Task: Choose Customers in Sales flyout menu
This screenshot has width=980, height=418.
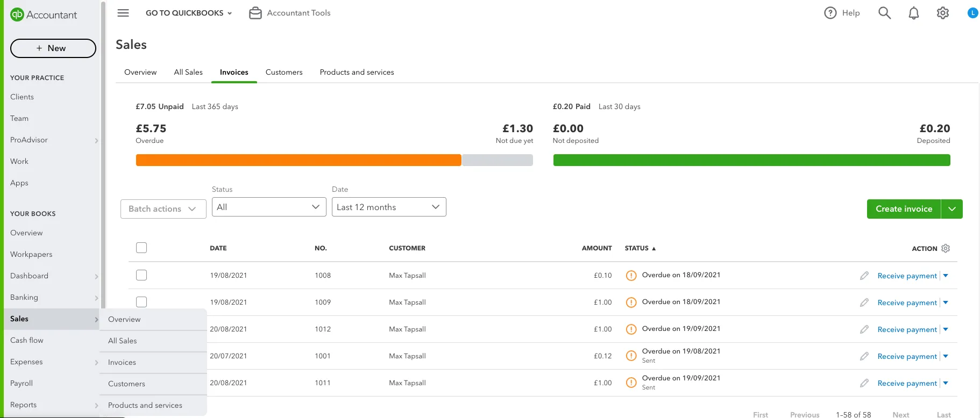Action: tap(153, 384)
